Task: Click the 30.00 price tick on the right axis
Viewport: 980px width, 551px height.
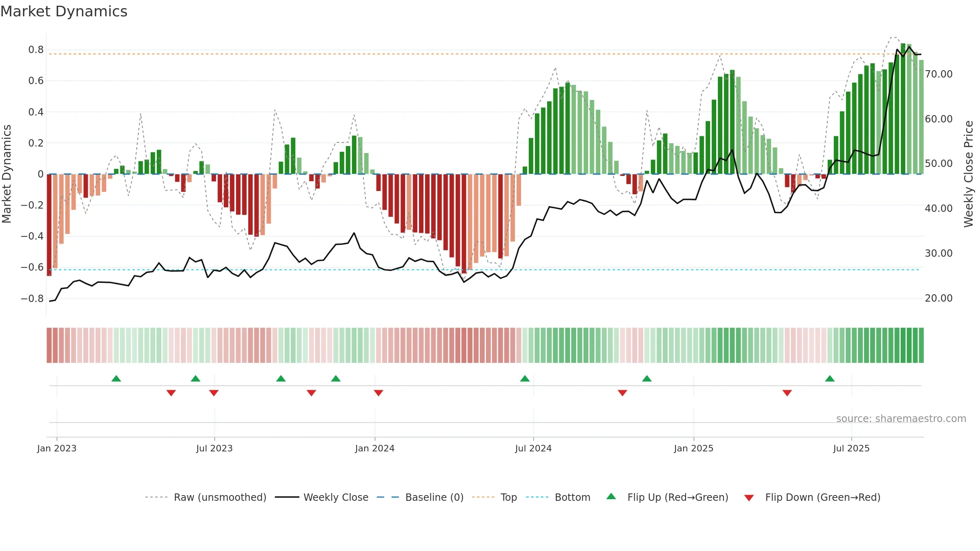Action: coord(939,253)
